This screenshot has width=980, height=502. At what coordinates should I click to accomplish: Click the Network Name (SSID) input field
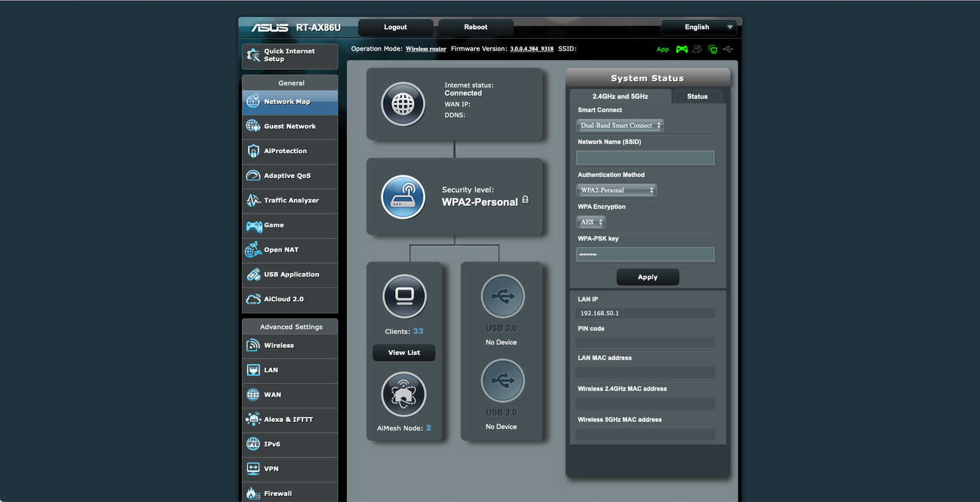pos(645,158)
